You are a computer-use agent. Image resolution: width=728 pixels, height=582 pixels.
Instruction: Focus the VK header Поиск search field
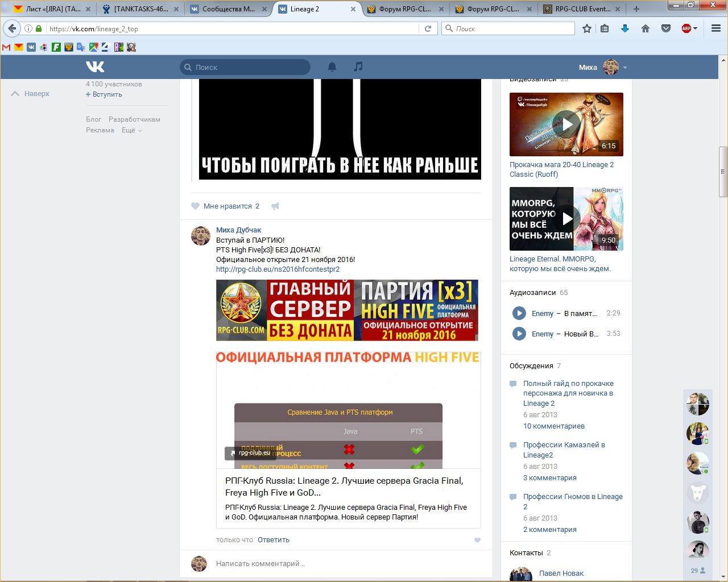(245, 67)
